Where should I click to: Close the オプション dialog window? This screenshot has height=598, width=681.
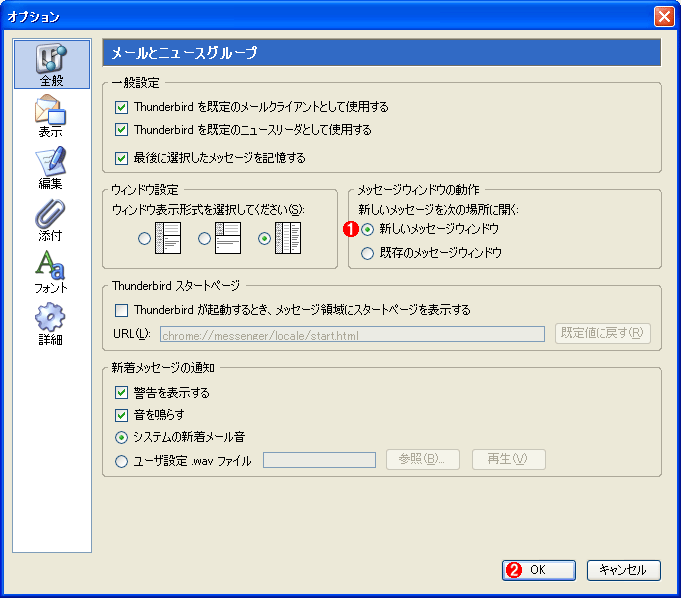pyautogui.click(x=664, y=17)
